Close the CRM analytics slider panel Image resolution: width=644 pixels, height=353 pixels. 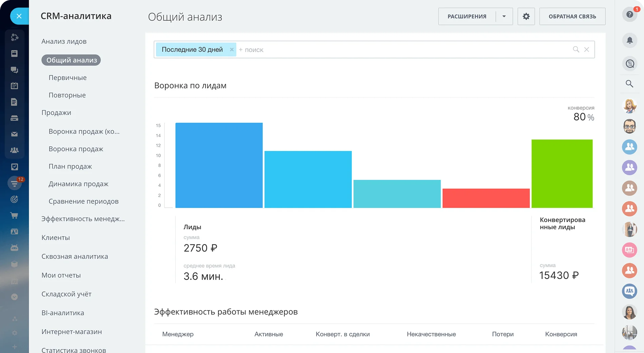point(19,16)
